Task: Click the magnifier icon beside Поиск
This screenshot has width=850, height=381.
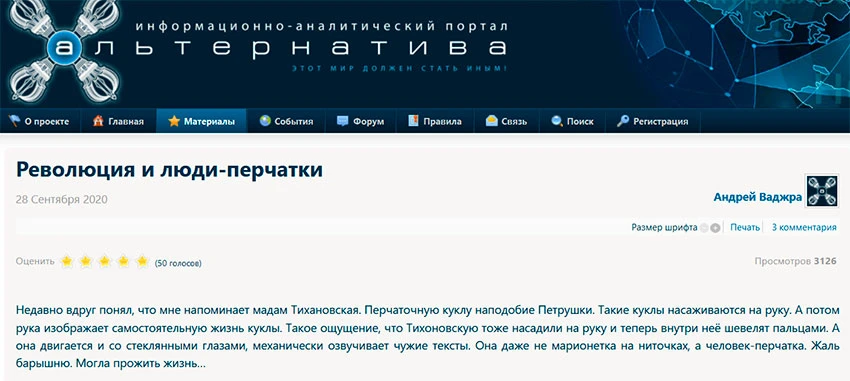Action: pyautogui.click(x=557, y=121)
